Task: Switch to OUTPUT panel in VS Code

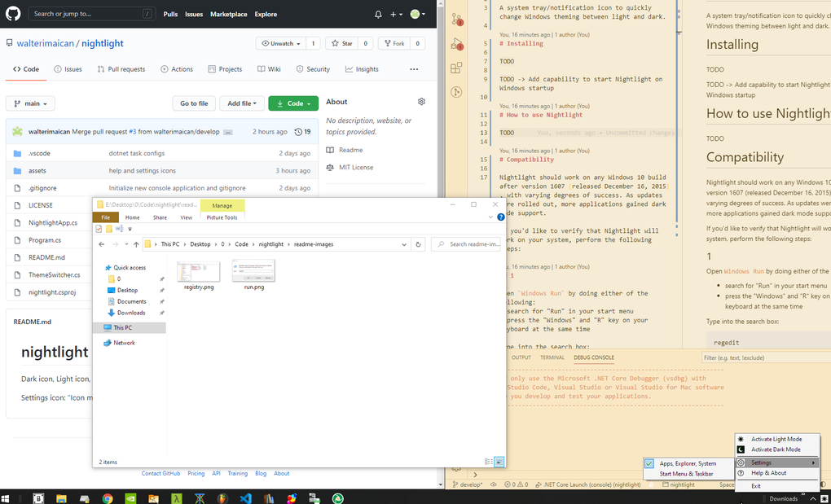Action: tap(521, 357)
